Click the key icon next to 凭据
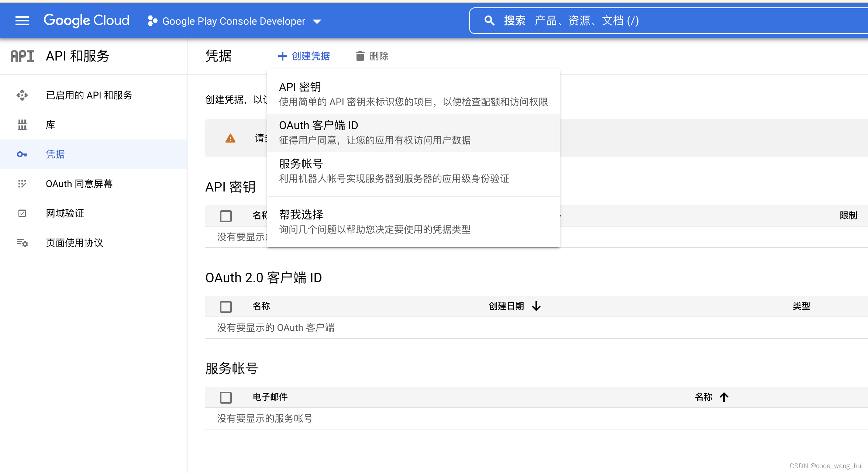This screenshot has height=473, width=868. click(x=22, y=154)
